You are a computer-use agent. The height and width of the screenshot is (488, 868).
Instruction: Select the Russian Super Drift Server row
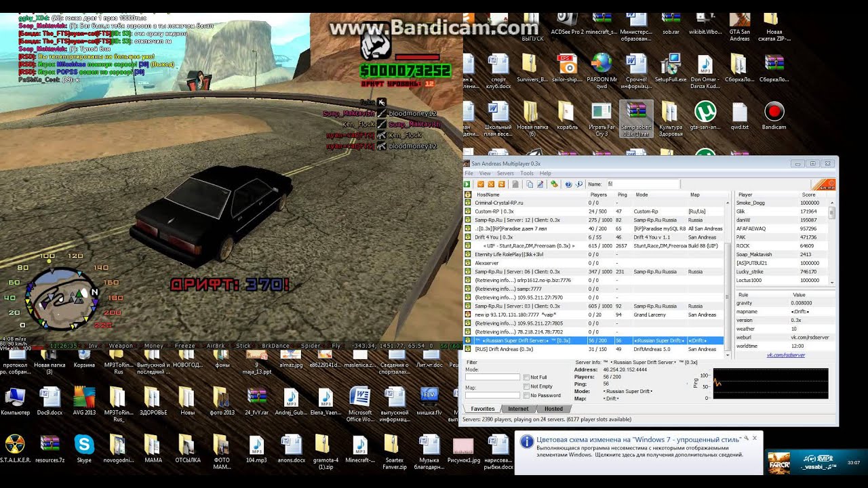(x=594, y=340)
